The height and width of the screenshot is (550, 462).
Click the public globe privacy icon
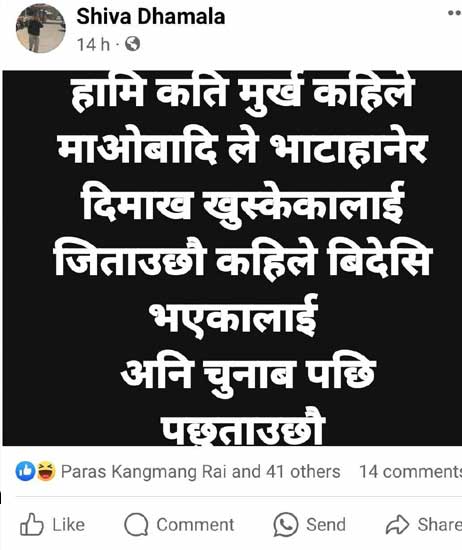(133, 44)
